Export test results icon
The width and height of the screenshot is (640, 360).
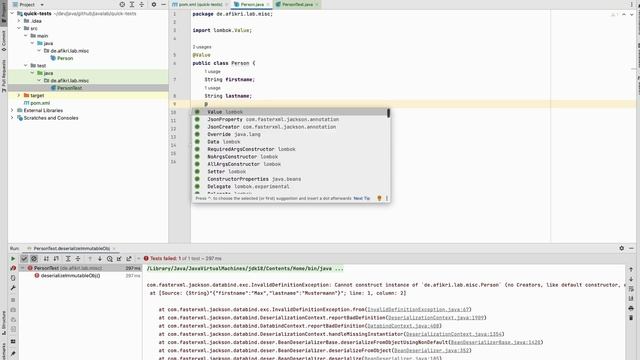coord(129,259)
